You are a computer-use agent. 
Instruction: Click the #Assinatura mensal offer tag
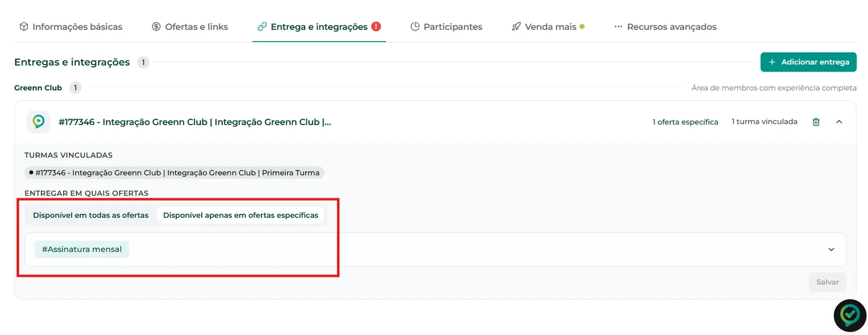point(82,249)
